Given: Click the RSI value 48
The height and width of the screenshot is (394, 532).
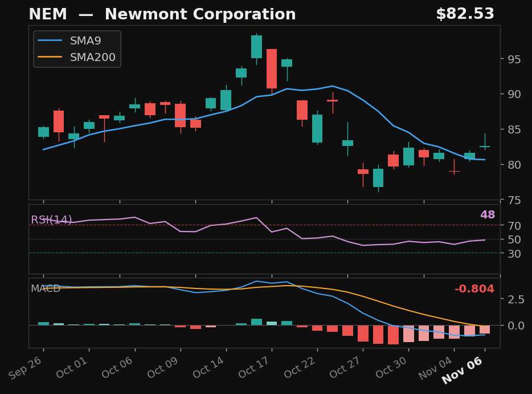Looking at the screenshot, I should (488, 214).
